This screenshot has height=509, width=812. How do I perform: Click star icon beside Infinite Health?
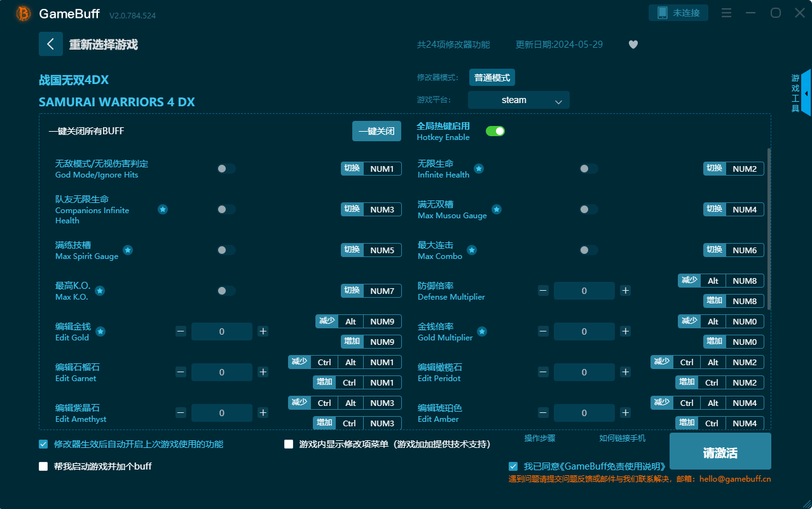point(479,169)
